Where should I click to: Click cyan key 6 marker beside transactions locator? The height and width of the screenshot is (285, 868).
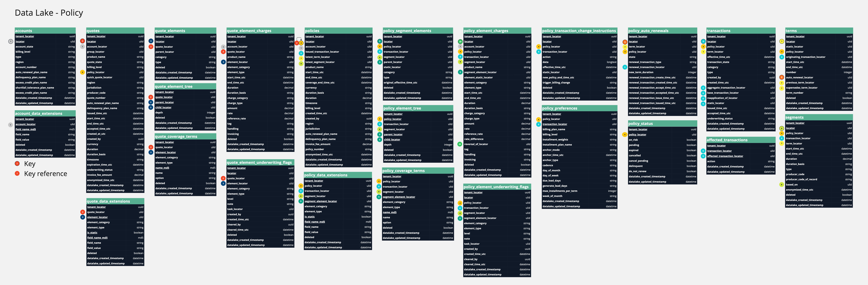(x=703, y=41)
